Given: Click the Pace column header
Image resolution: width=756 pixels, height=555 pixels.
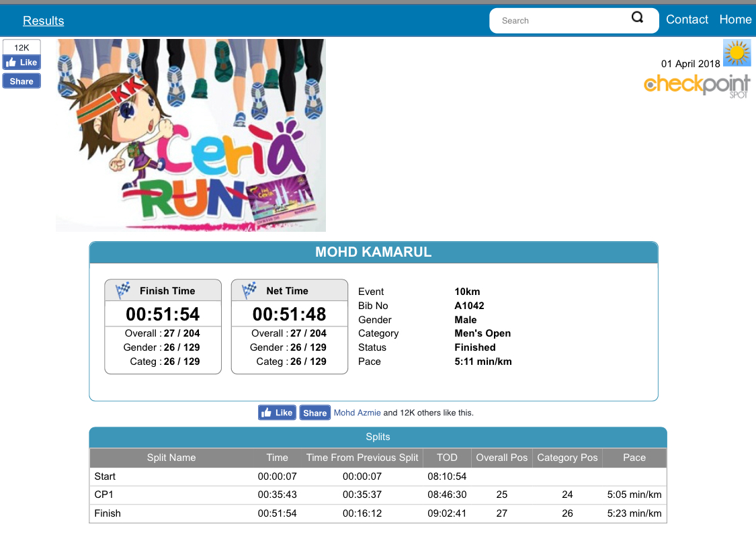Looking at the screenshot, I should pos(634,458).
